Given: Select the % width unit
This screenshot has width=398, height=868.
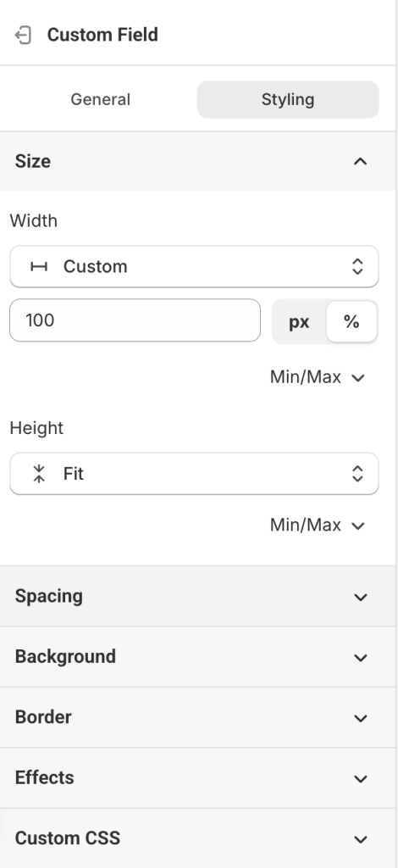Looking at the screenshot, I should (351, 321).
